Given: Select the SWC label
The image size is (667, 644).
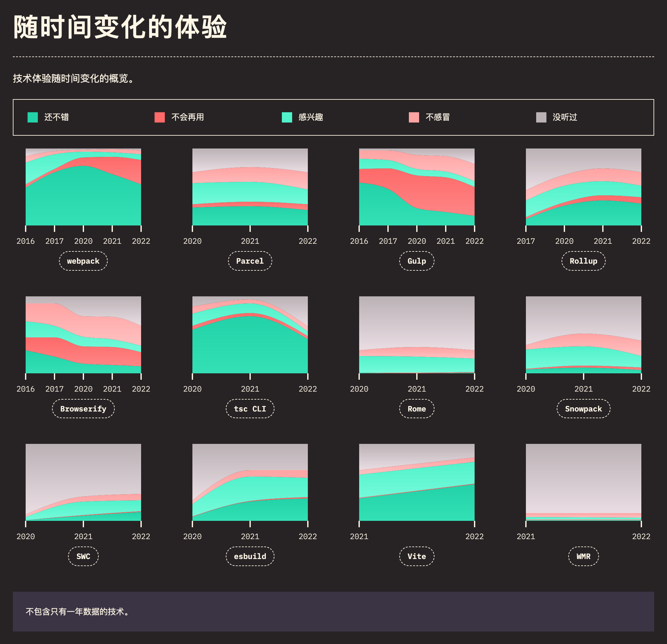Looking at the screenshot, I should [83, 556].
